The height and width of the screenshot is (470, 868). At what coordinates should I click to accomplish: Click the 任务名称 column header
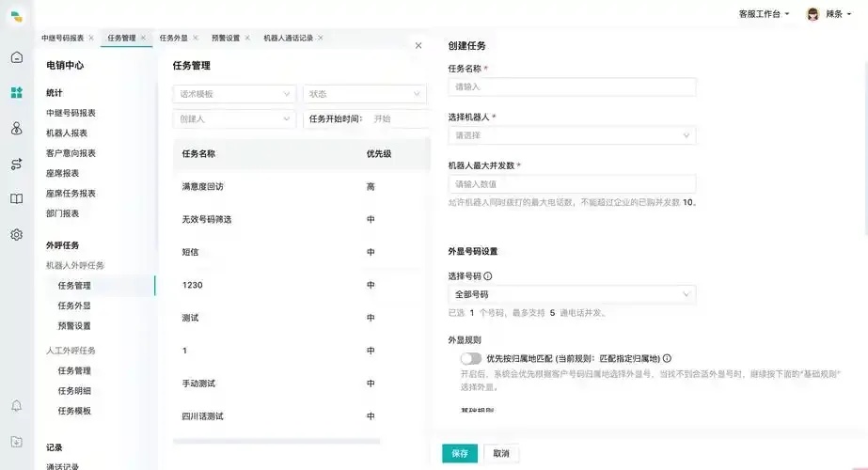tap(198, 154)
